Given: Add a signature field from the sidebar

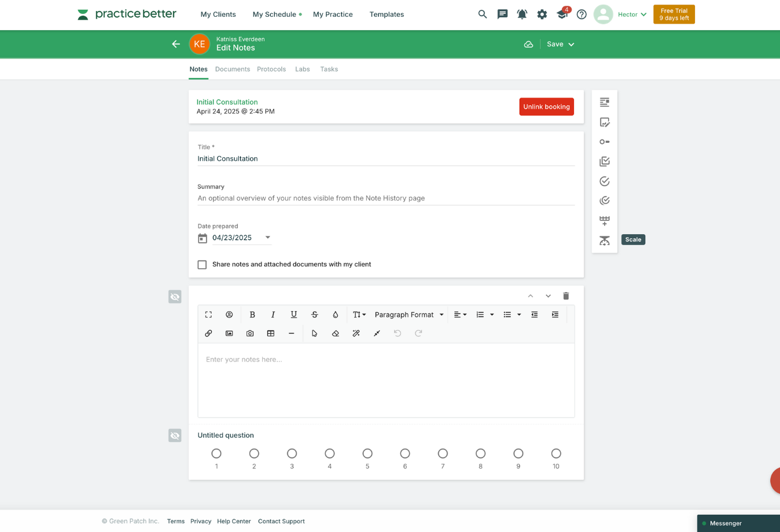Looking at the screenshot, I should click(x=605, y=122).
